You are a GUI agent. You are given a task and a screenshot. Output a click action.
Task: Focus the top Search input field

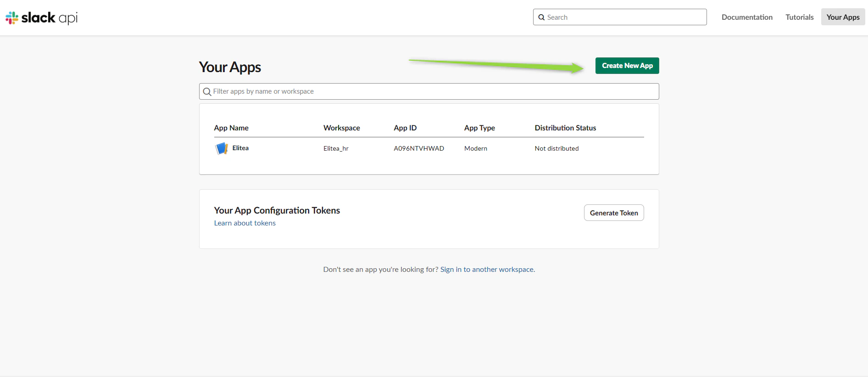click(x=620, y=17)
